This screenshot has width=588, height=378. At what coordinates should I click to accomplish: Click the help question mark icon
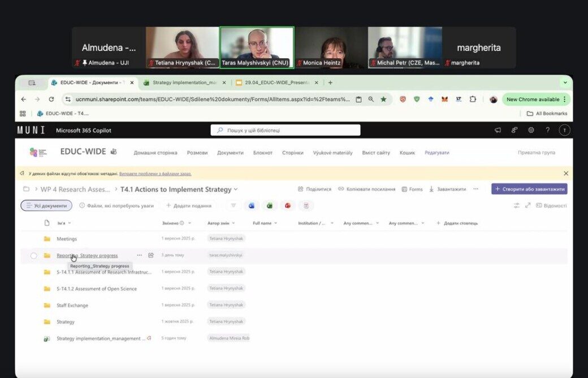tap(547, 130)
